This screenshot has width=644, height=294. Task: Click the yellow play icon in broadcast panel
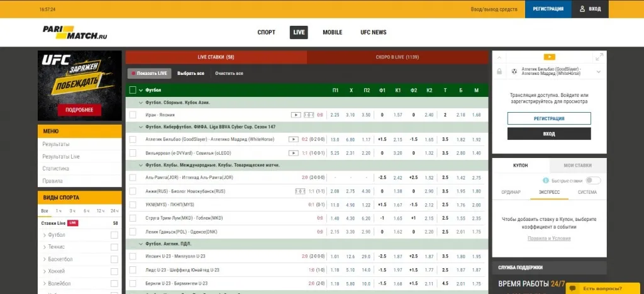[549, 57]
